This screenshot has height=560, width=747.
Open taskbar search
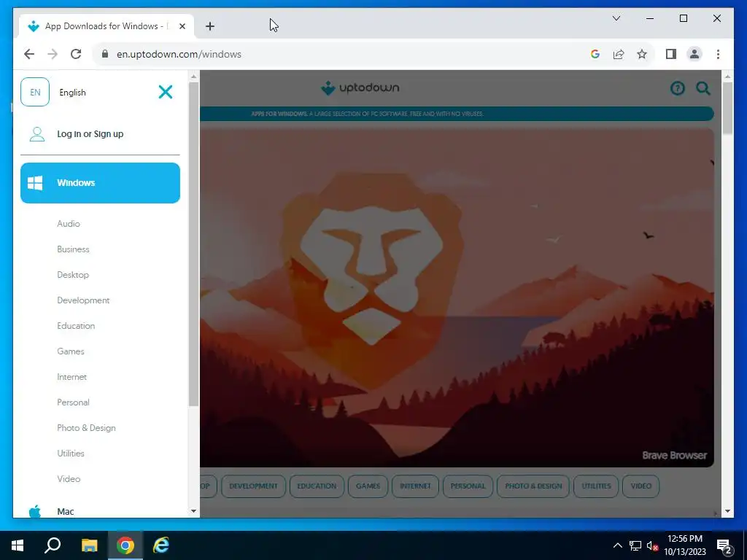tap(53, 545)
